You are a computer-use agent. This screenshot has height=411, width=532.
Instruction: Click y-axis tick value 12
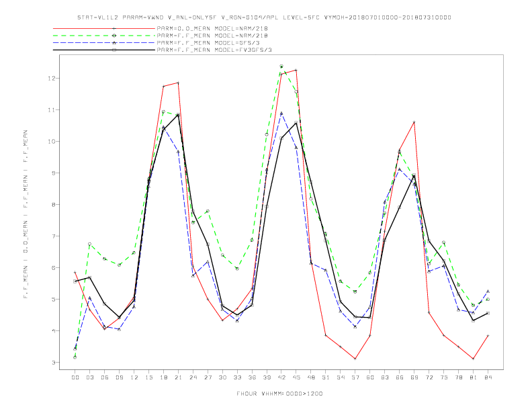(x=51, y=79)
